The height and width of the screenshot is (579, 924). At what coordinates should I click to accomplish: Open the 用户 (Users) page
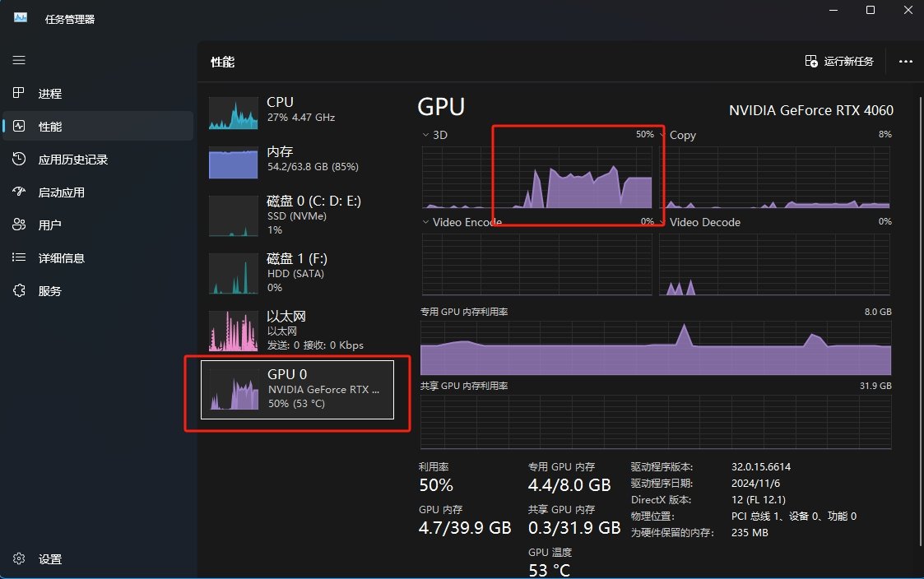click(49, 224)
